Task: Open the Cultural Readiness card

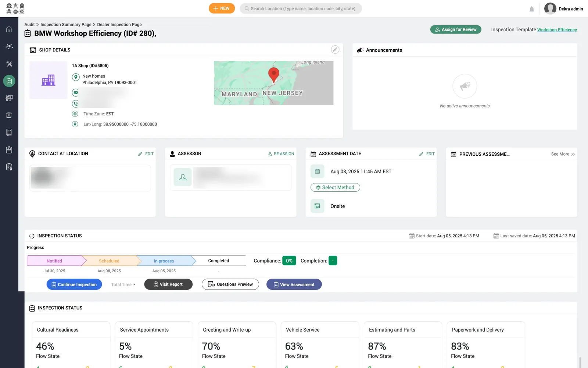Action: click(x=71, y=345)
